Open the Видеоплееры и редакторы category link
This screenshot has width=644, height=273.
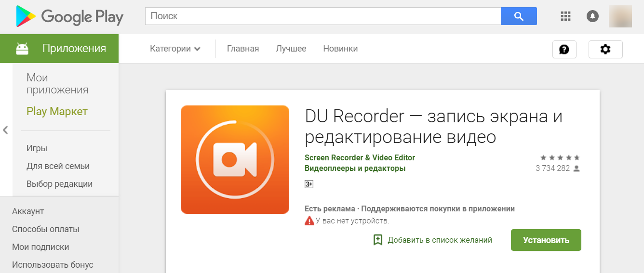pyautogui.click(x=355, y=168)
